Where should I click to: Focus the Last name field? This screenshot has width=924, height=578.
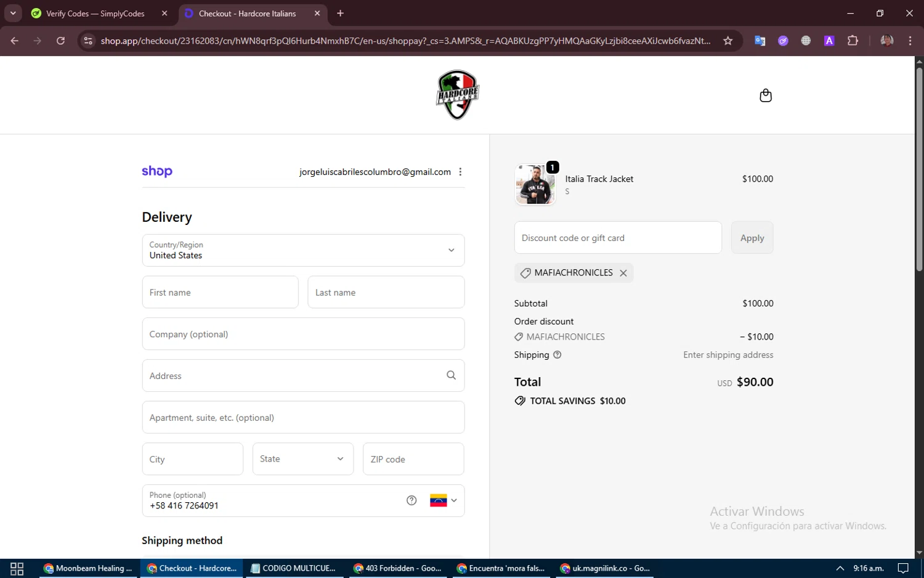[386, 292]
